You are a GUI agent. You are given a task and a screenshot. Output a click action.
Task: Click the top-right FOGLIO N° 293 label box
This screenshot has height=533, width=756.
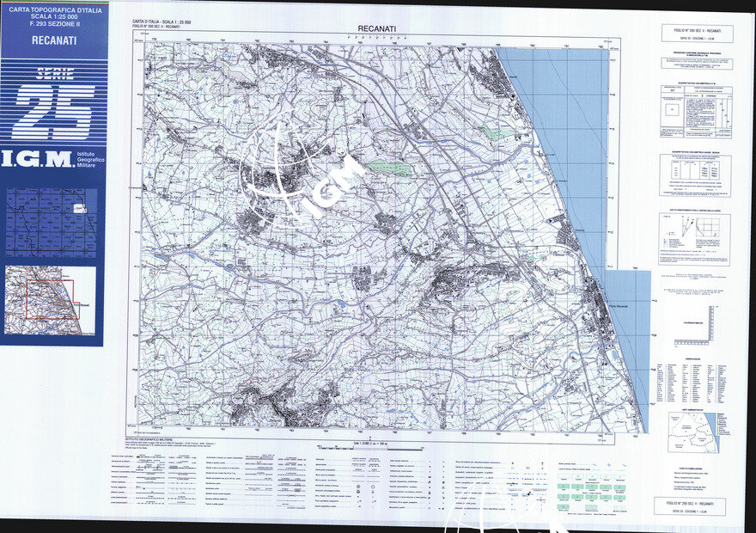(x=697, y=34)
